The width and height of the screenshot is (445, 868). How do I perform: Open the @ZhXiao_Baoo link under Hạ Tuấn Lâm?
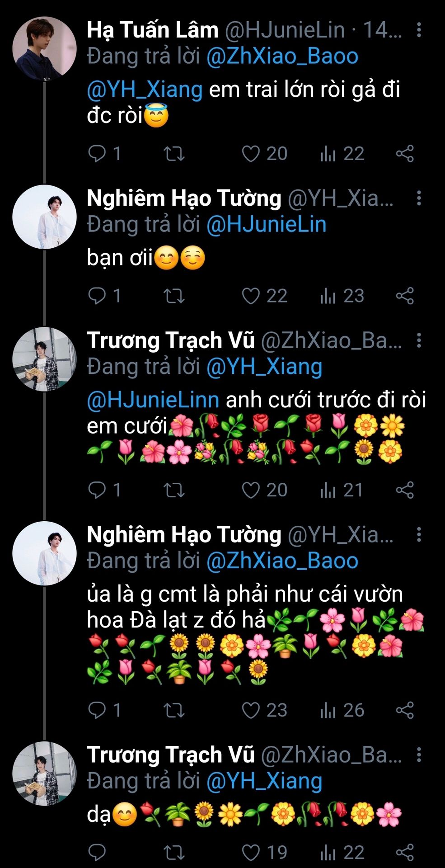pos(282,57)
